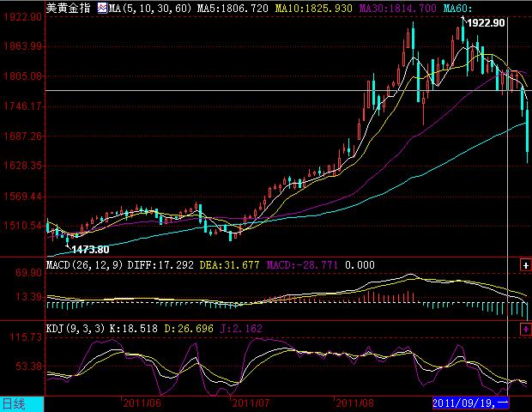Click the J:2.162 value
This screenshot has height=412, width=532.
click(241, 328)
